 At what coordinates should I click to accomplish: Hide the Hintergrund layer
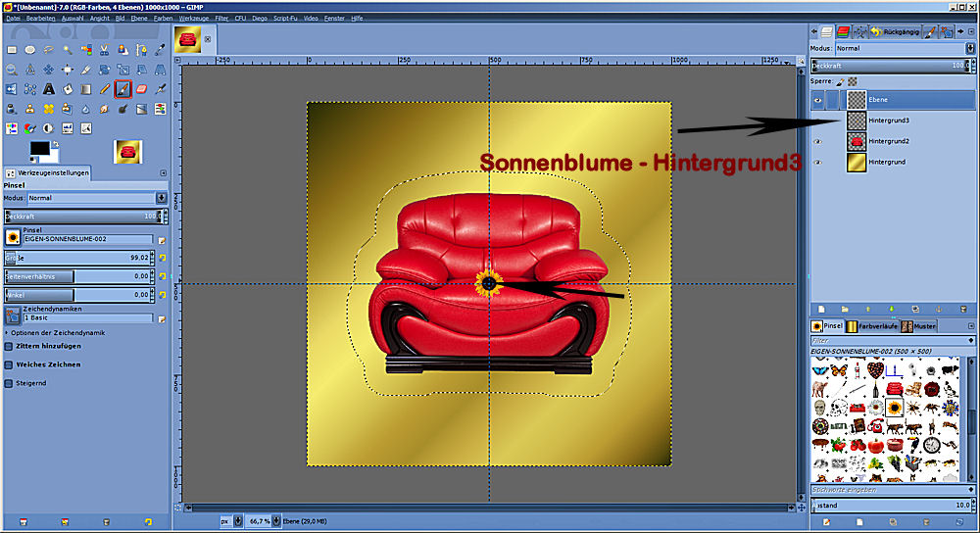coord(817,163)
